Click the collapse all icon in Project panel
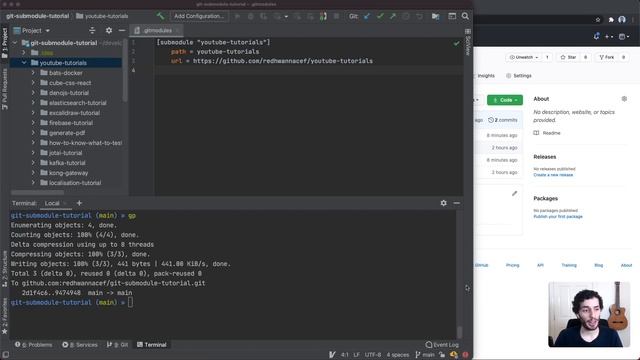This screenshot has height=360, width=640. [x=92, y=30]
